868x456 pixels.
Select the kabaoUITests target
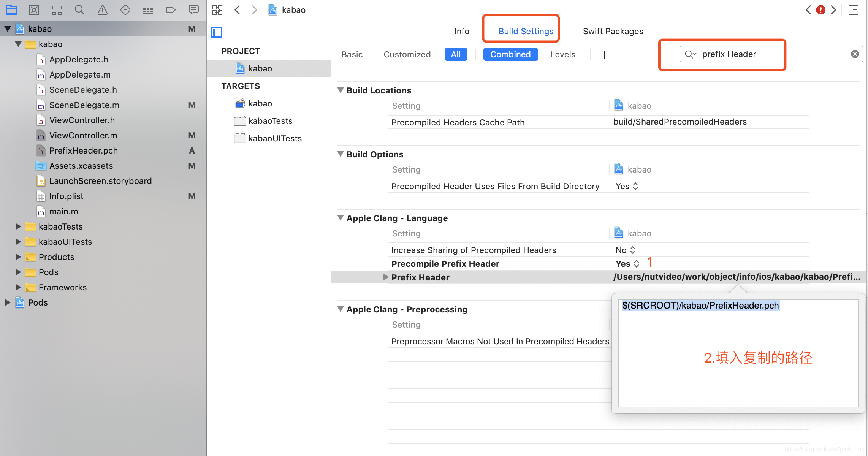coord(269,138)
